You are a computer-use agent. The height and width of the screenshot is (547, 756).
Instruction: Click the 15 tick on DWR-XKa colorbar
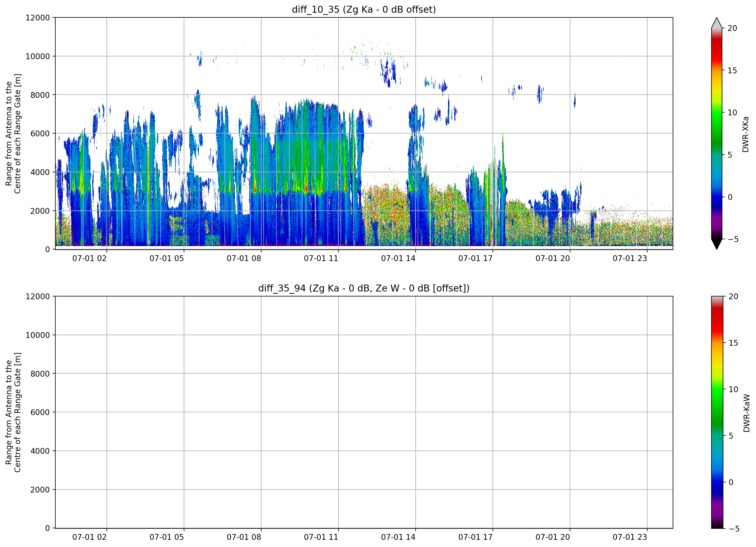(x=732, y=71)
